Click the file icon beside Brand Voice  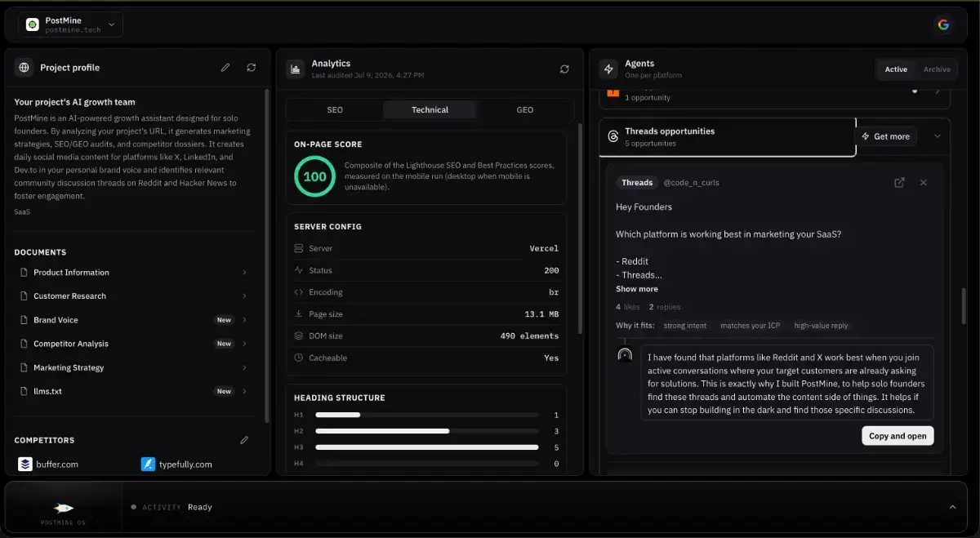click(x=24, y=320)
